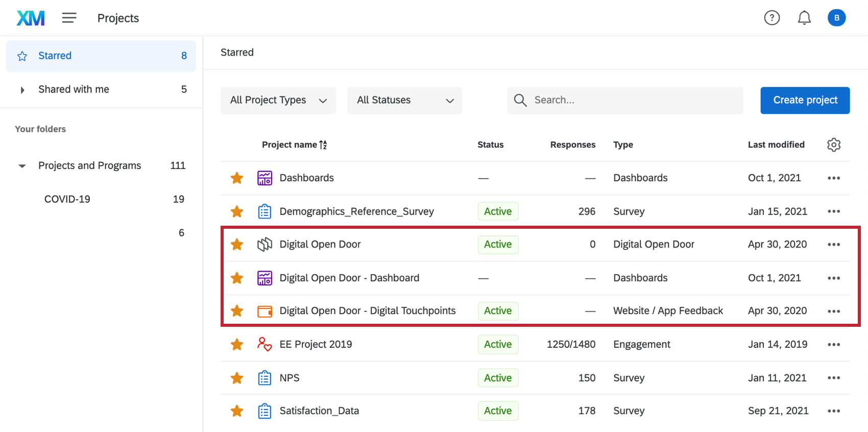Expand the Shared with me section
Screen dimensions: 868x432
tap(22, 90)
